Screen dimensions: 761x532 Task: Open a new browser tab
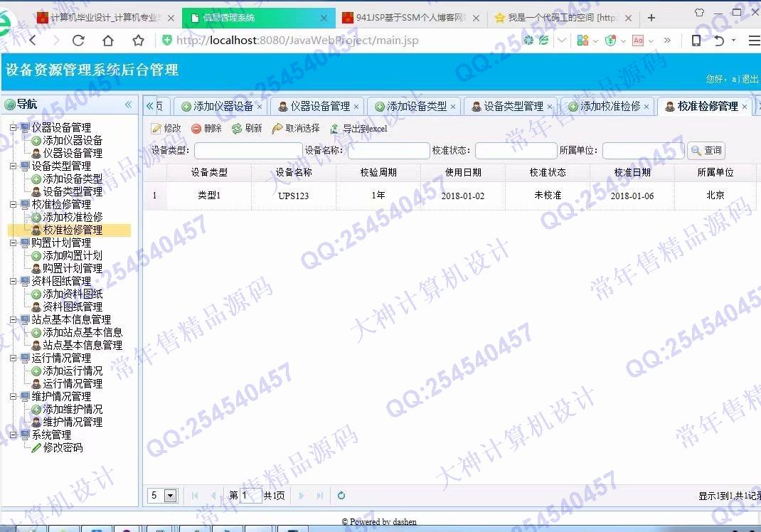pyautogui.click(x=651, y=18)
